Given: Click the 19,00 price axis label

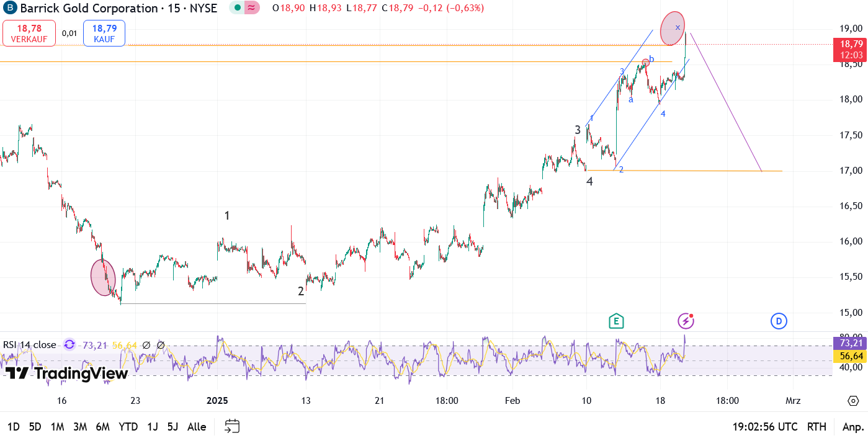Looking at the screenshot, I should [851, 29].
